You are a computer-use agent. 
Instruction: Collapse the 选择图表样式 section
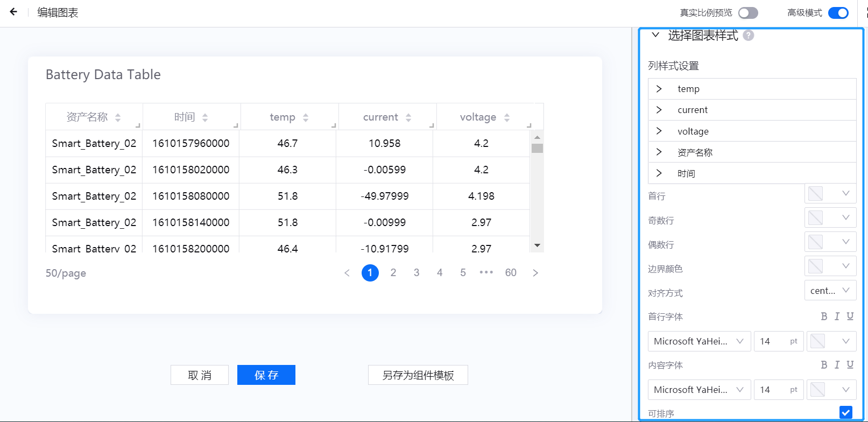pyautogui.click(x=655, y=35)
